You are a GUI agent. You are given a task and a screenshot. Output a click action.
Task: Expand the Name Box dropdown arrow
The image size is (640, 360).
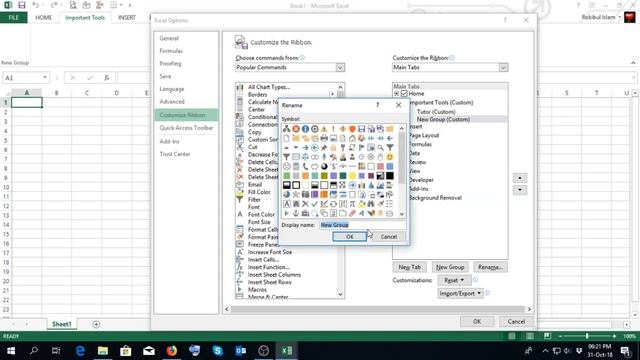44,78
